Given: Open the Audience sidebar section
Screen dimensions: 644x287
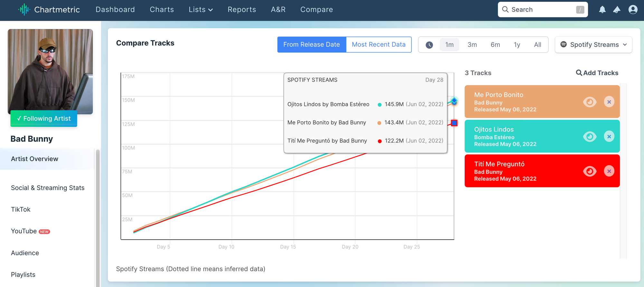Looking at the screenshot, I should (25, 253).
